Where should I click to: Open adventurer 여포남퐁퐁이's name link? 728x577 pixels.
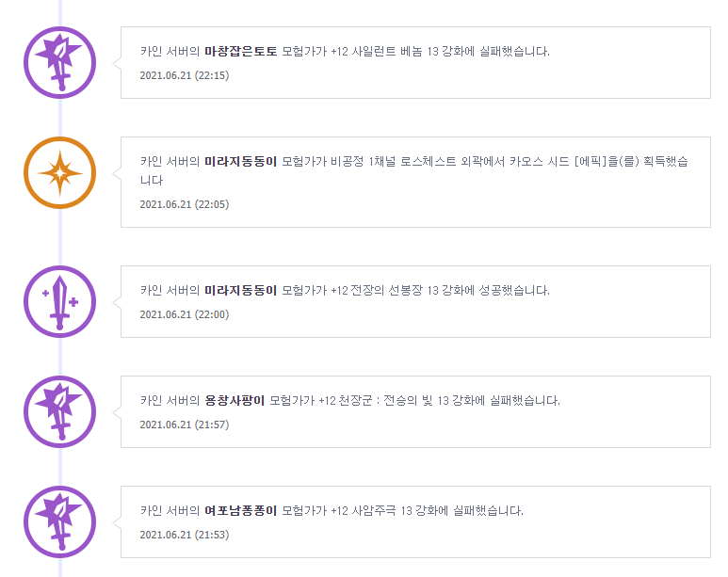coord(240,510)
